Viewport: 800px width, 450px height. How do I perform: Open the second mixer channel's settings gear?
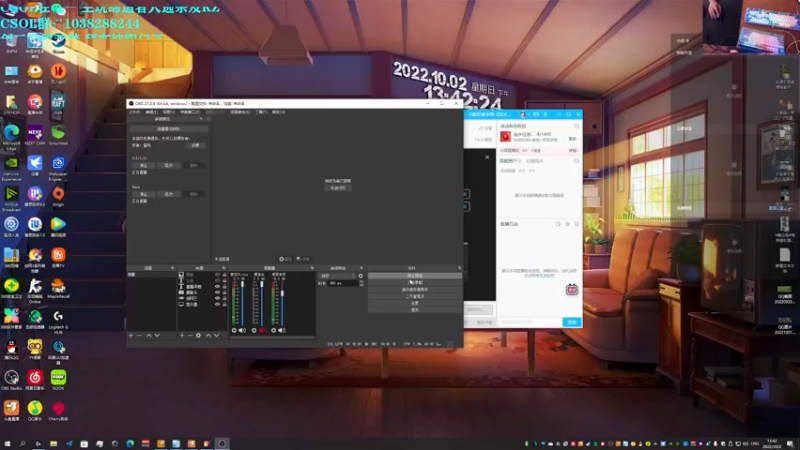pos(254,331)
